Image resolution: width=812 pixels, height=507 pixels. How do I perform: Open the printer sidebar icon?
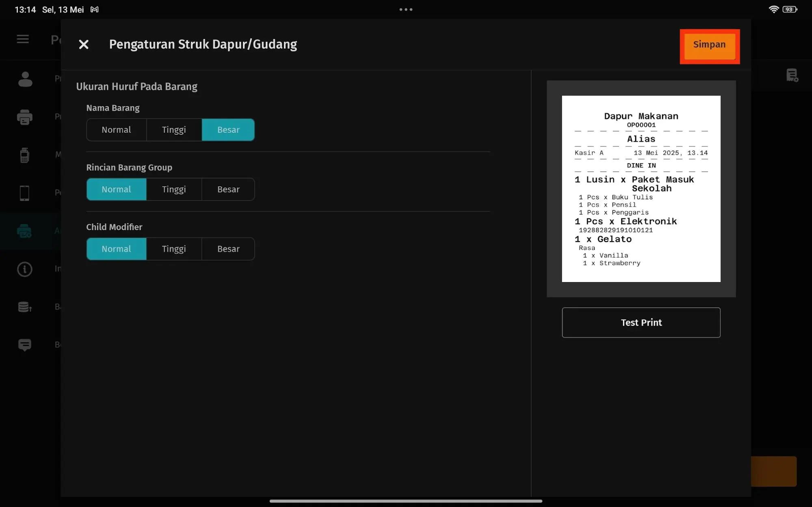point(25,117)
